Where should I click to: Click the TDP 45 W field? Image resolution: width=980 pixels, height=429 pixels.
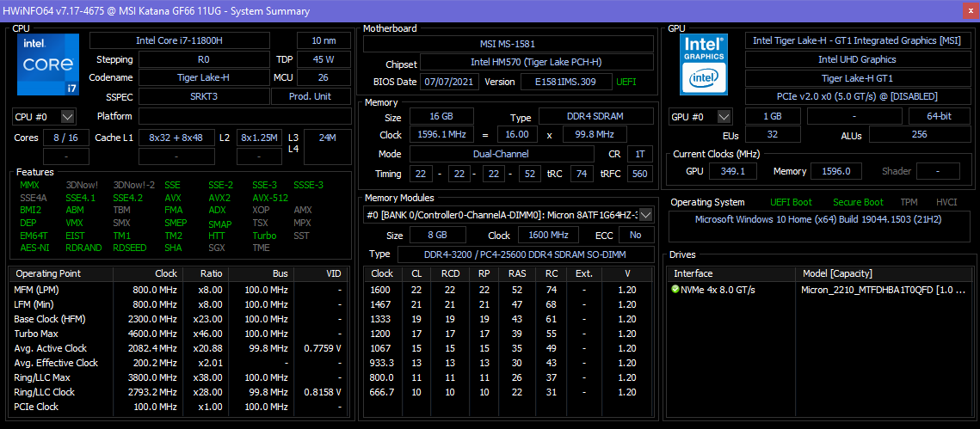point(324,59)
